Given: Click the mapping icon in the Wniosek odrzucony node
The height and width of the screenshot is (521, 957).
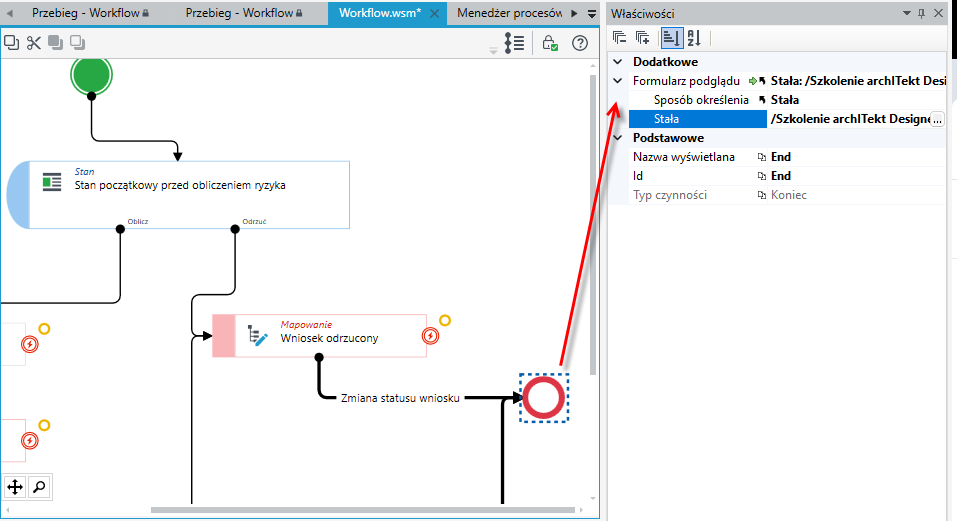Looking at the screenshot, I should pos(257,336).
